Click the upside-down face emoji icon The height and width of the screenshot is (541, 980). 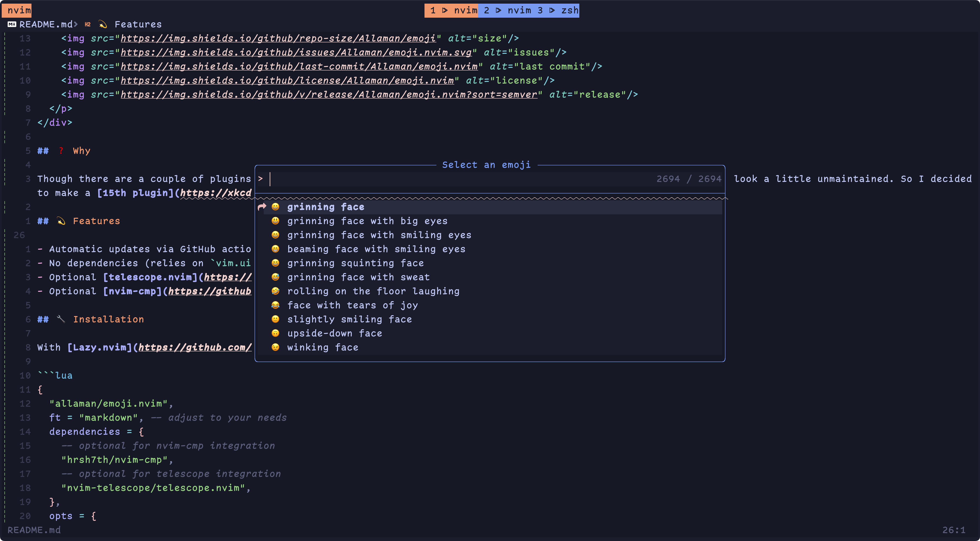pyautogui.click(x=275, y=333)
